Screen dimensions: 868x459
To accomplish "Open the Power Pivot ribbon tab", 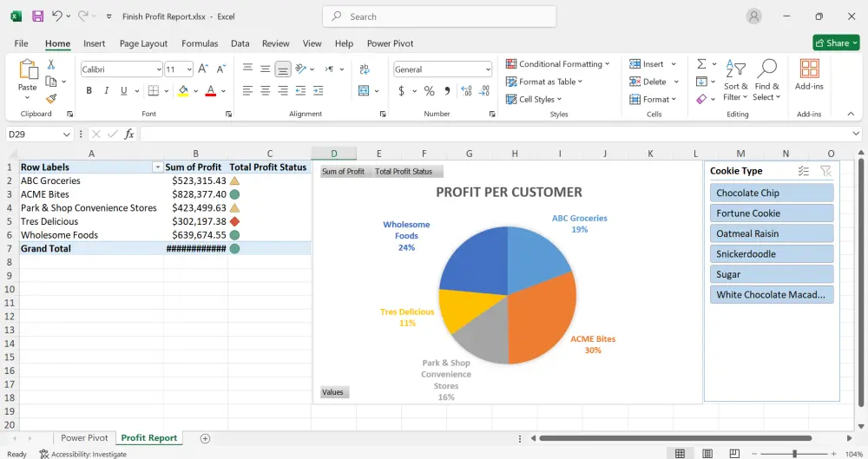I will (391, 43).
